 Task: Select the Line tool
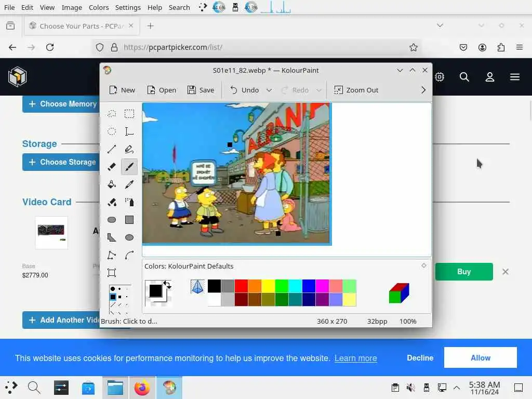point(112,149)
